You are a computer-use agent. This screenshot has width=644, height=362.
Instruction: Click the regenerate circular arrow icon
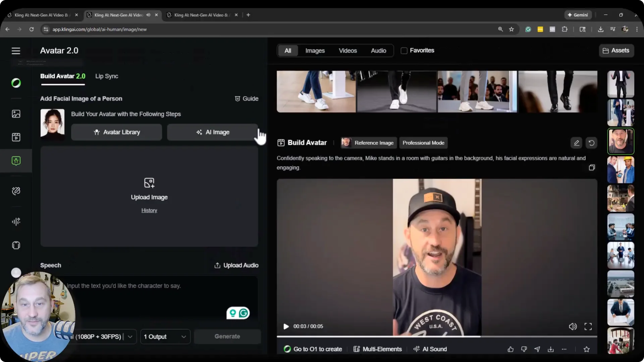coord(591,143)
